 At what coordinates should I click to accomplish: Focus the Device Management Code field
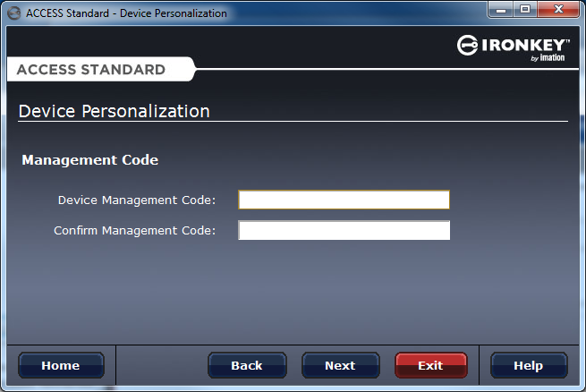coord(344,200)
